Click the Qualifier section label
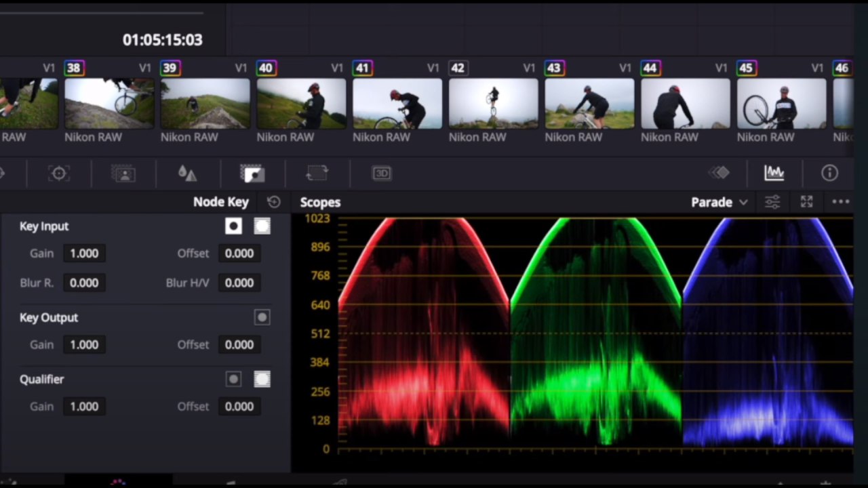 coord(41,379)
